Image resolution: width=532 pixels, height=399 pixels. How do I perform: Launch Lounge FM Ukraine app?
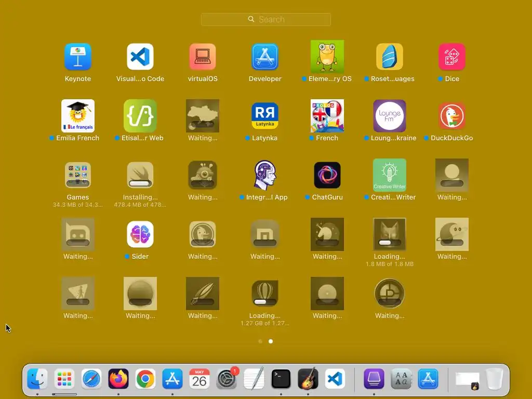click(390, 116)
